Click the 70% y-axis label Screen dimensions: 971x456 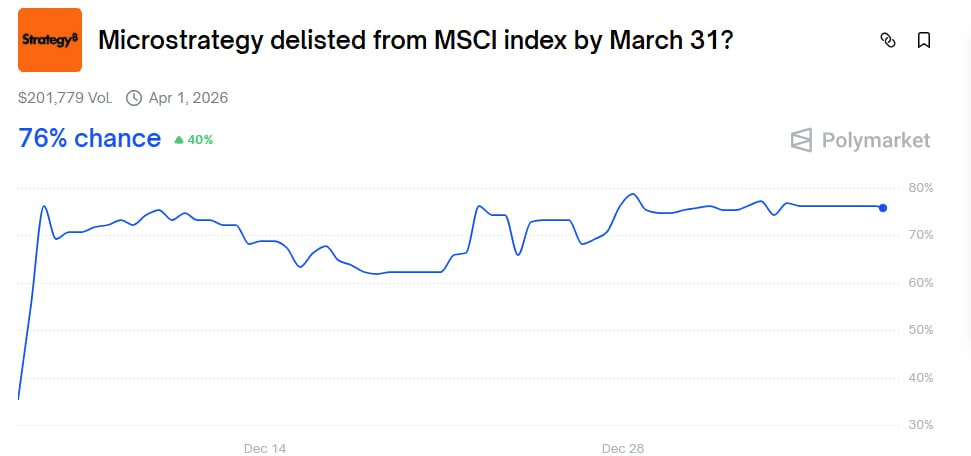click(x=921, y=235)
